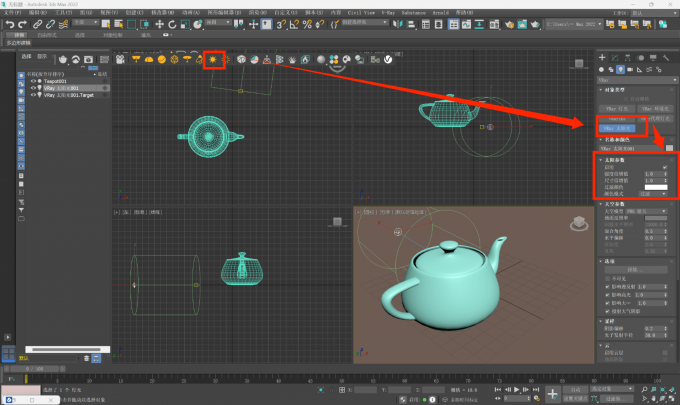Image resolution: width=680 pixels, height=405 pixels.
Task: Open the workspace selector dropdown
Action: pyautogui.click(x=654, y=13)
